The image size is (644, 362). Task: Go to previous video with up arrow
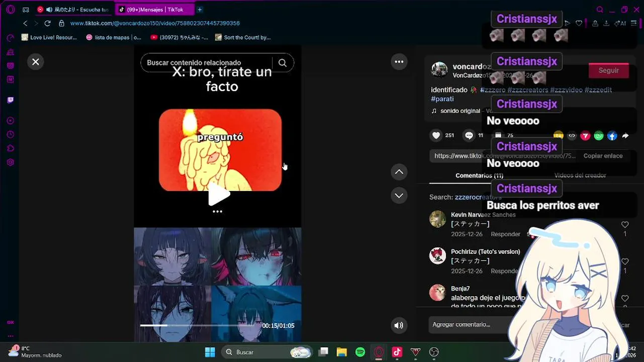click(x=399, y=172)
